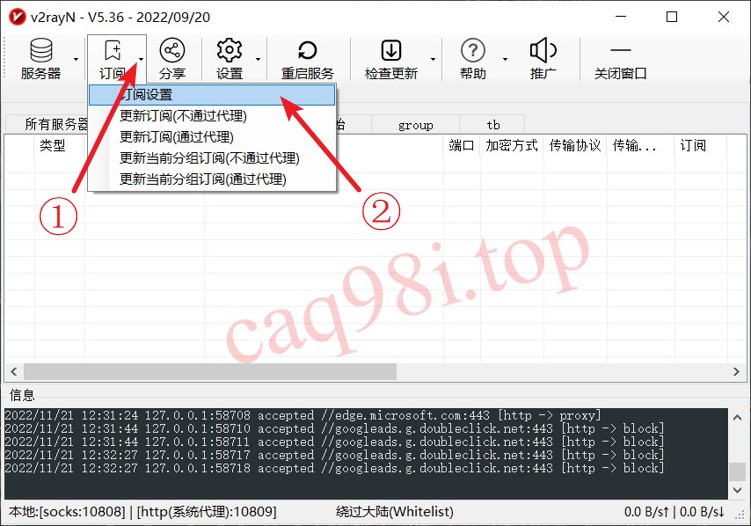The width and height of the screenshot is (751, 526).
Task: Click the 关闭窗口 toolbar button
Action: pyautogui.click(x=620, y=58)
